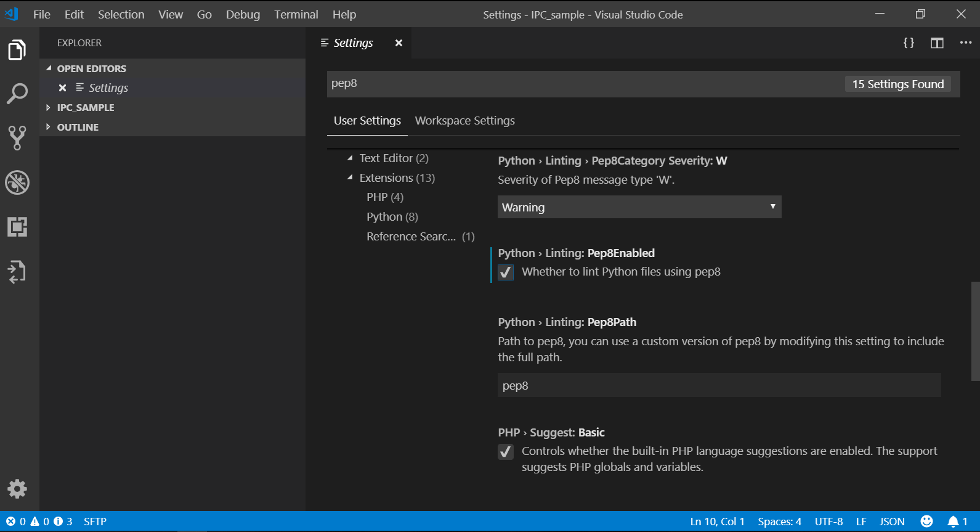Image resolution: width=980 pixels, height=532 pixels.
Task: Change indentation via Spaces: 4
Action: coord(779,522)
